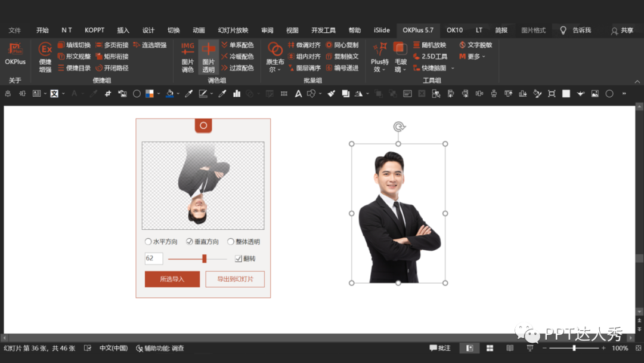Click the 多页衔接 tool
644x363 pixels.
point(112,45)
